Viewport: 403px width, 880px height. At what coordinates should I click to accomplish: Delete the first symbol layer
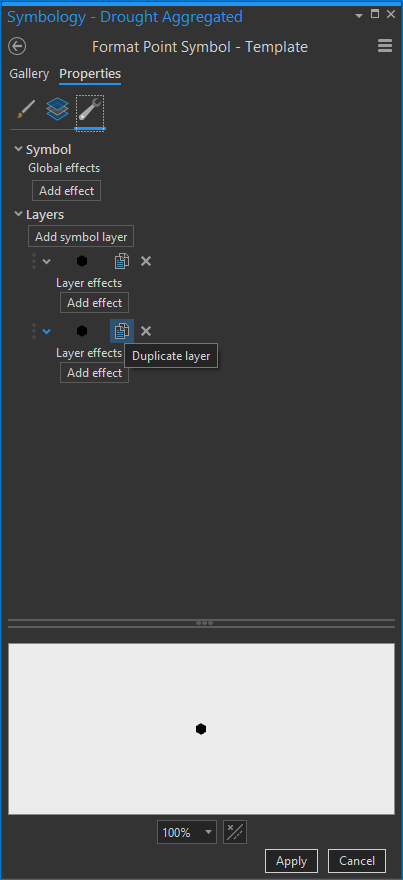pos(146,261)
